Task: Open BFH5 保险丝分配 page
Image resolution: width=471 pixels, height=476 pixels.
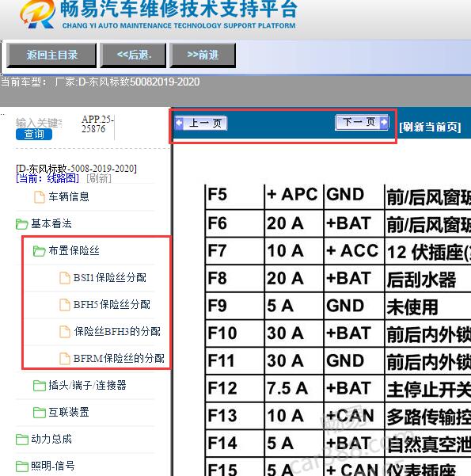Action: point(112,304)
